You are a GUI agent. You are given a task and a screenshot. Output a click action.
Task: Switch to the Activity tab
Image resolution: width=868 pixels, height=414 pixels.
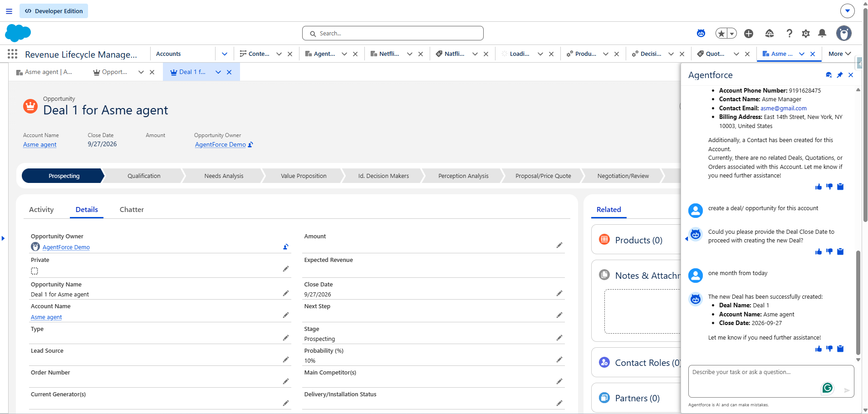click(x=41, y=209)
